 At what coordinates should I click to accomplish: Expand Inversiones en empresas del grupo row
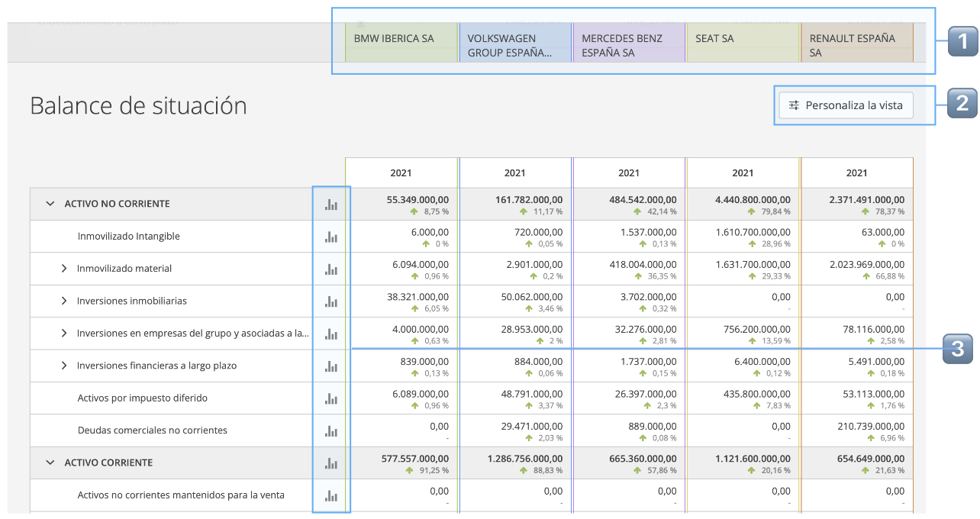click(64, 334)
